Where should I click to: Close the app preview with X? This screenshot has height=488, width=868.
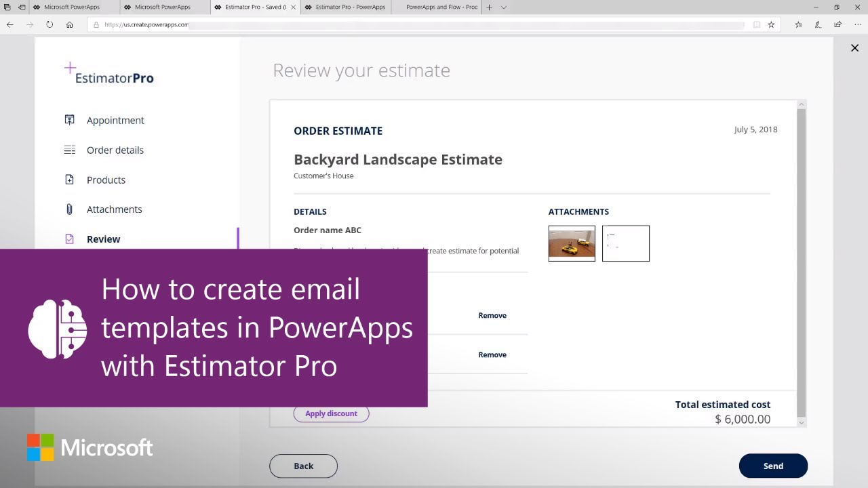855,48
